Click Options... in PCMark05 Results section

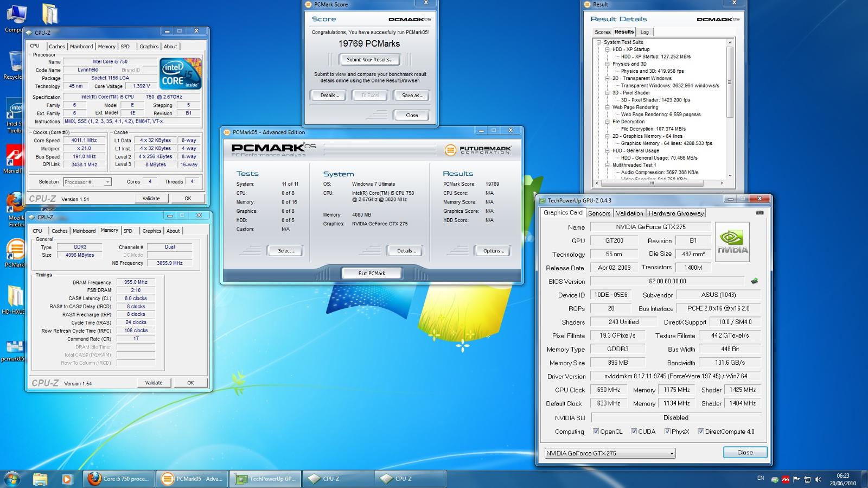pos(494,251)
